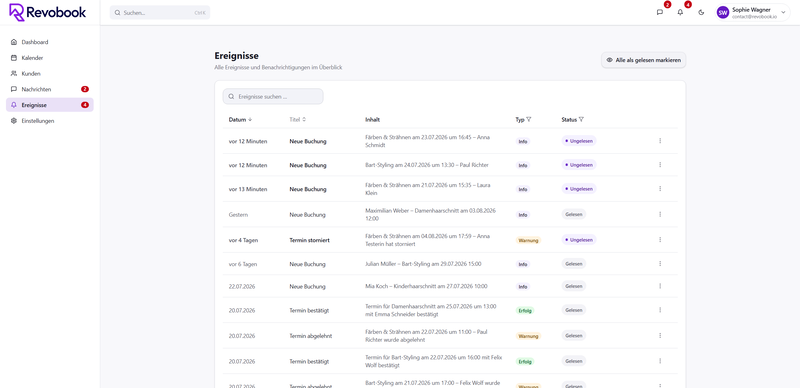Open Nachrichten in sidebar
The height and width of the screenshot is (388, 800).
pyautogui.click(x=49, y=89)
